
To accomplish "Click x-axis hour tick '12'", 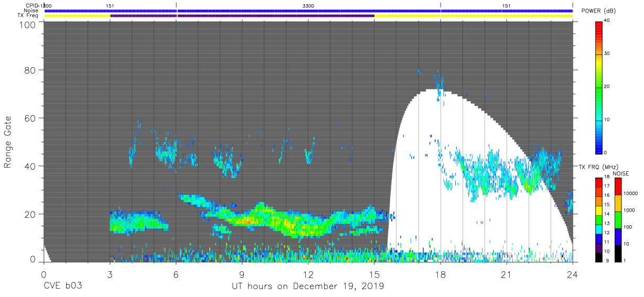I will (308, 274).
